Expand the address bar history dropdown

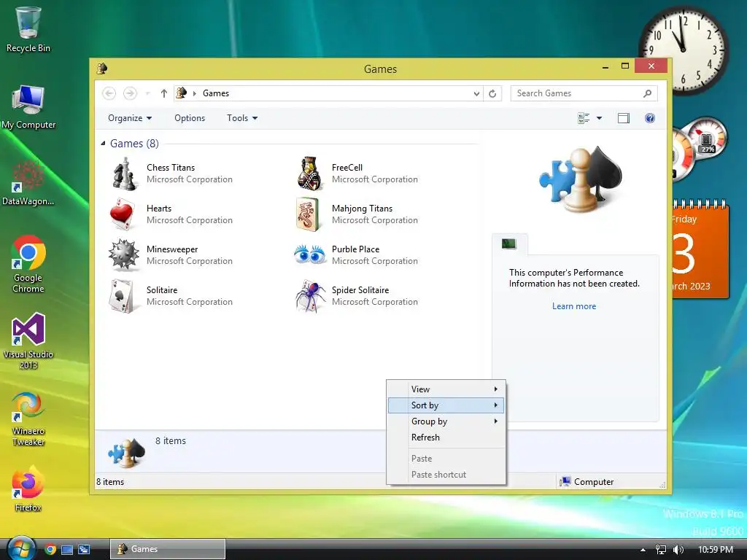tap(476, 94)
